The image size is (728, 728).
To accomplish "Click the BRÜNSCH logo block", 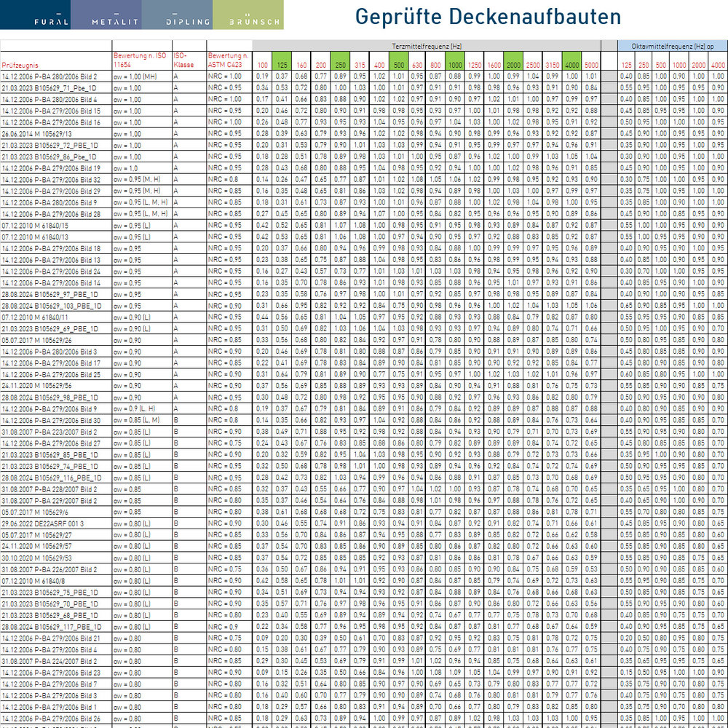I will point(248,15).
